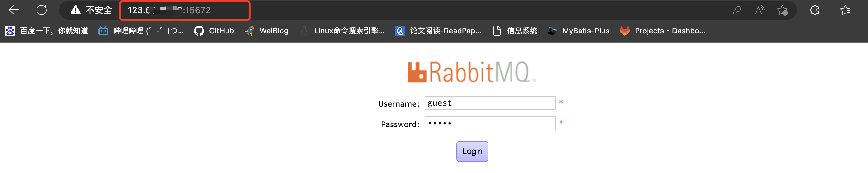This screenshot has width=868, height=173.
Task: Open saved passwords key icon
Action: (x=737, y=10)
